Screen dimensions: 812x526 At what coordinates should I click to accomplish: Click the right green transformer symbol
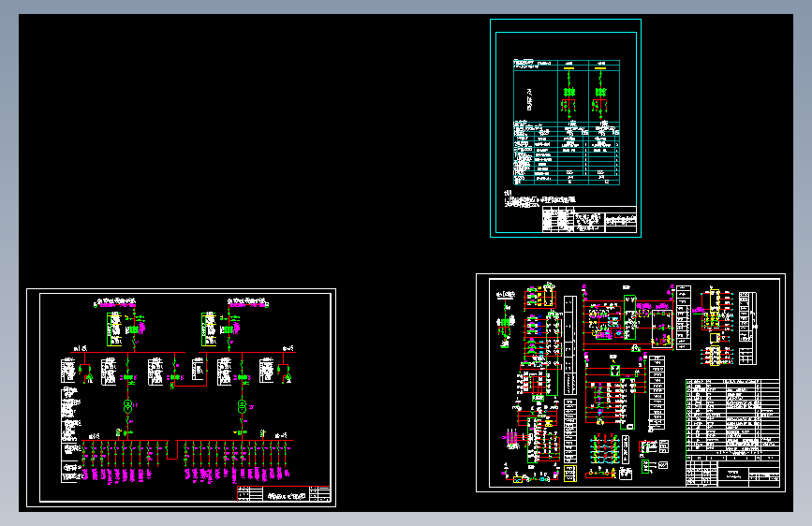pos(242,406)
